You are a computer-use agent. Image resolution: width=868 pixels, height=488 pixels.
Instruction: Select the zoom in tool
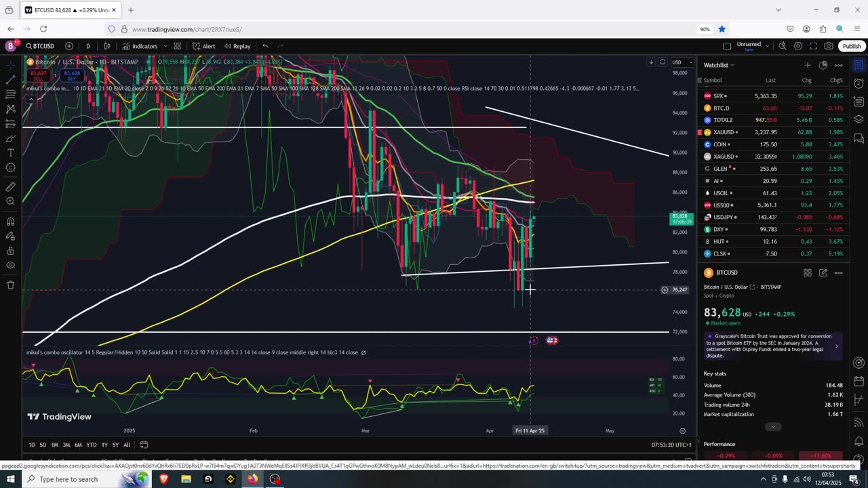(x=11, y=201)
